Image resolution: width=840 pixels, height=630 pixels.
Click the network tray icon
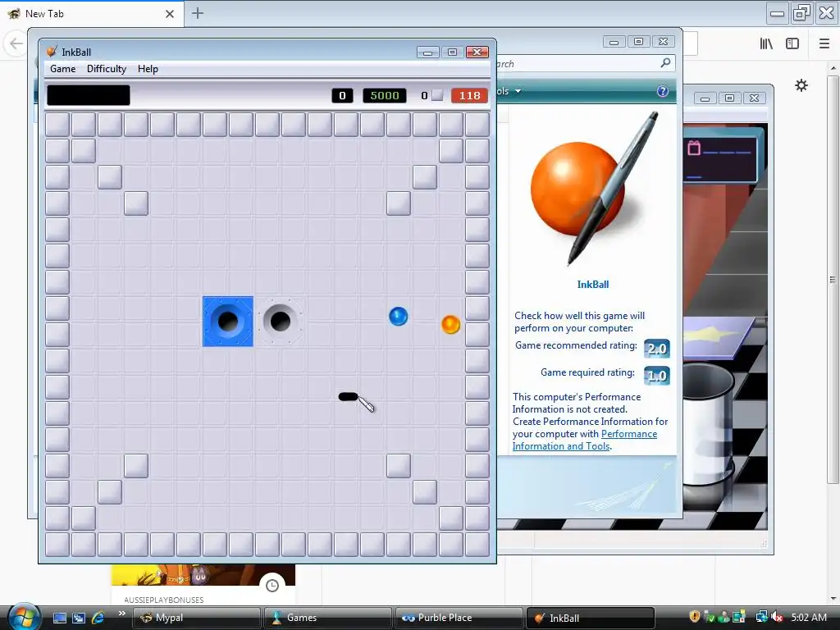pos(761,617)
